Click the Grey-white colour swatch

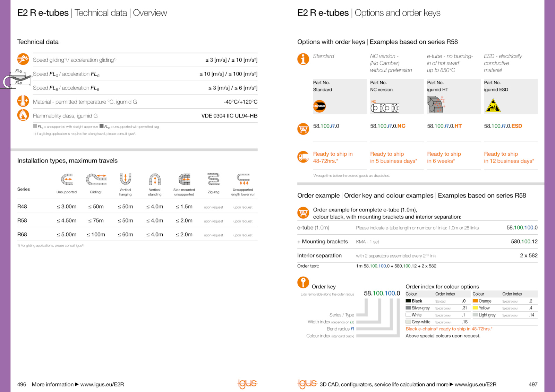click(408, 322)
